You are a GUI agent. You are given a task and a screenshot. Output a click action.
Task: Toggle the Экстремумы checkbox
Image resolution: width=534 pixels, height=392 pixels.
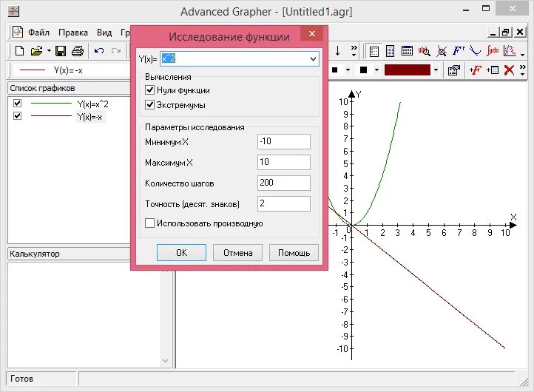[149, 104]
